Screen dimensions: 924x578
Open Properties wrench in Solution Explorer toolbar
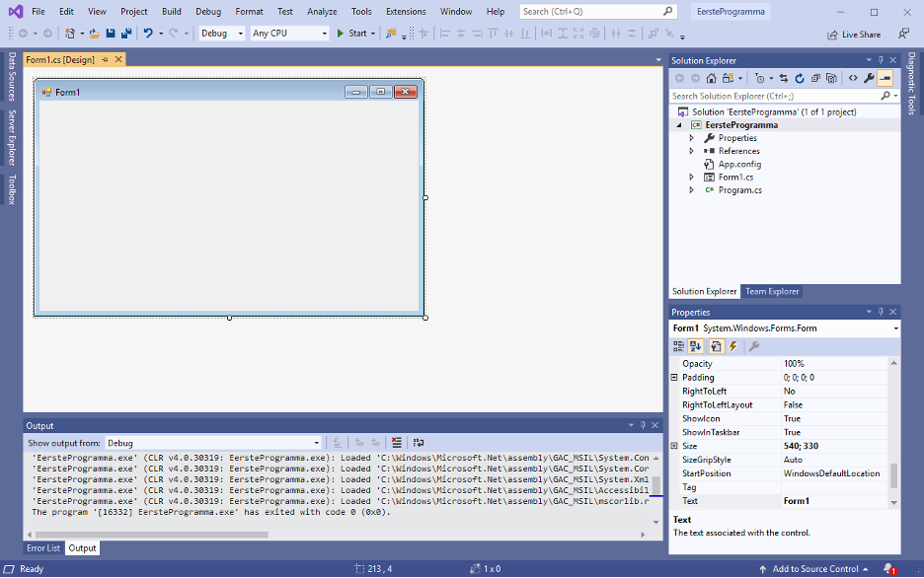tap(869, 78)
